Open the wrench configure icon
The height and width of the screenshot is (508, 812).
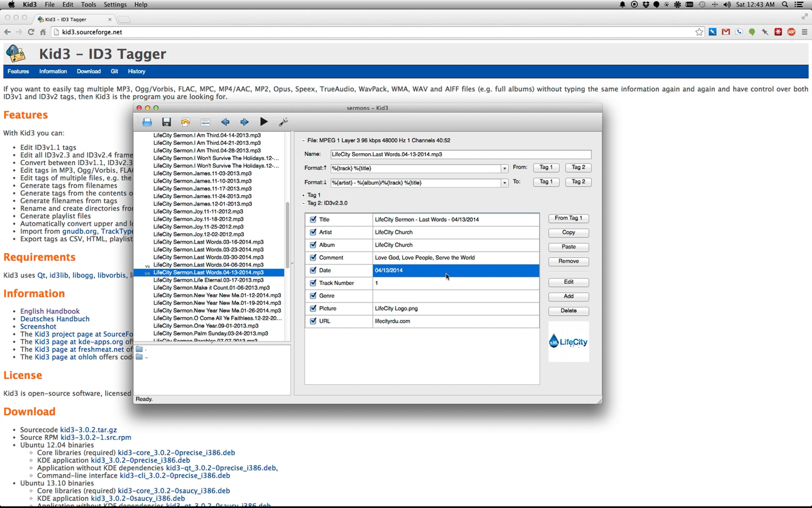tap(283, 122)
